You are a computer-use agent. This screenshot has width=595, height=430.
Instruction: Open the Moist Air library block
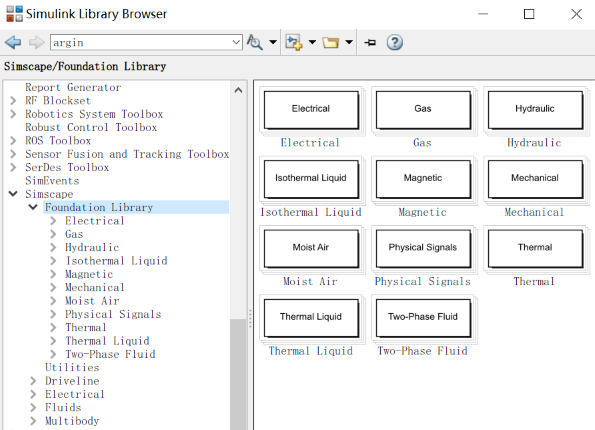click(311, 249)
